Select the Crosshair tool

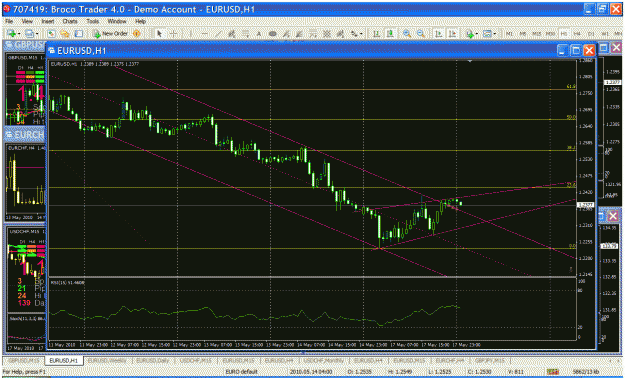coord(173,34)
